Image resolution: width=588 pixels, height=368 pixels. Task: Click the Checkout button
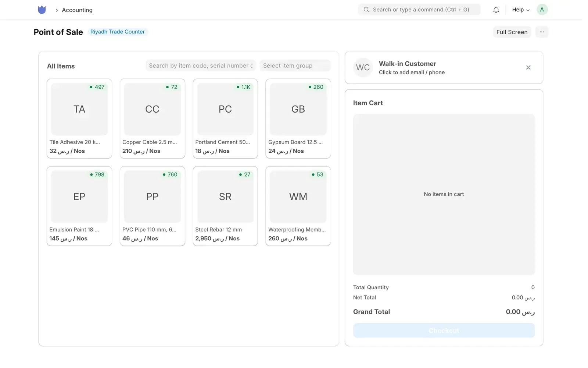click(444, 330)
